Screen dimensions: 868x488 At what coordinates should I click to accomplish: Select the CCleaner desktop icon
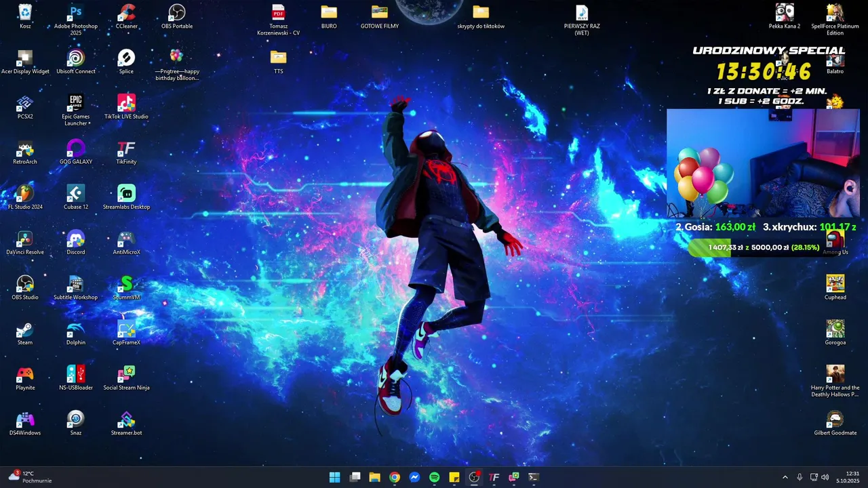point(126,17)
